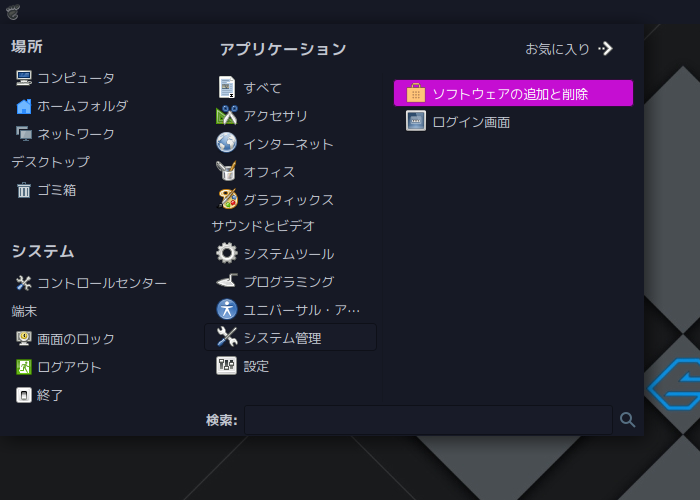
Task: Click the 終了 label text
Action: tap(50, 395)
